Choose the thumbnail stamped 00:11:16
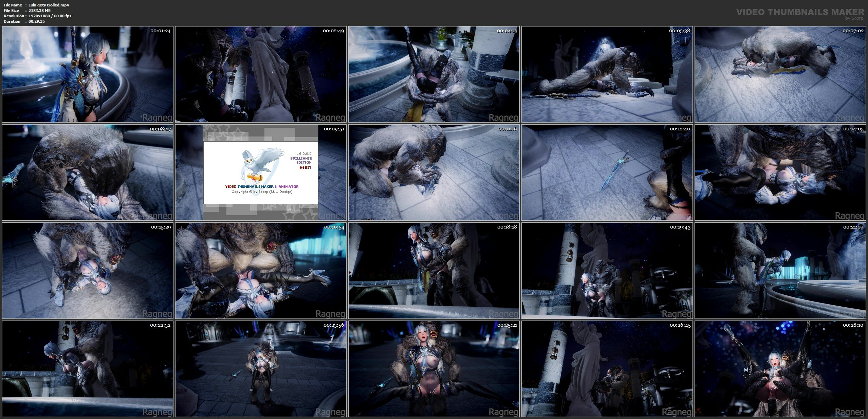The image size is (868, 419). (434, 172)
